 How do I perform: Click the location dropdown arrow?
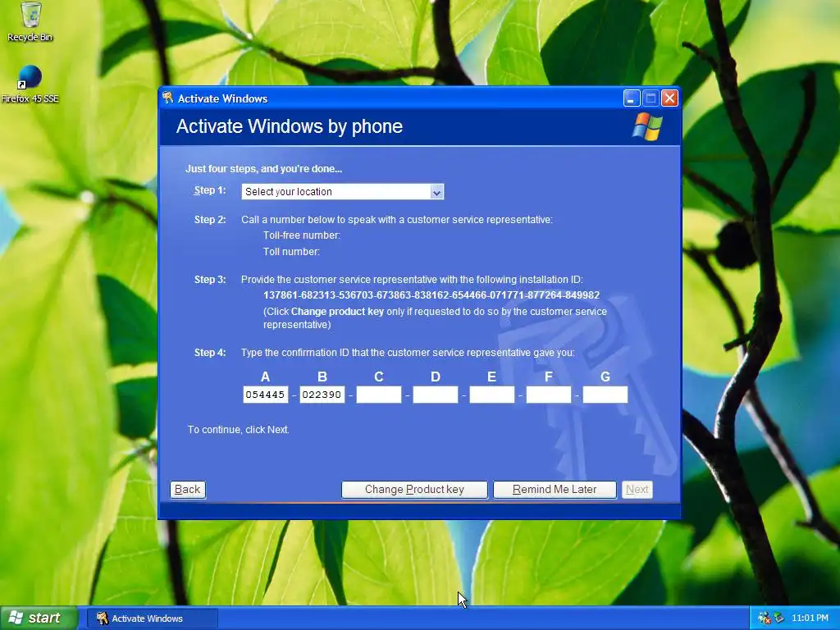436,192
